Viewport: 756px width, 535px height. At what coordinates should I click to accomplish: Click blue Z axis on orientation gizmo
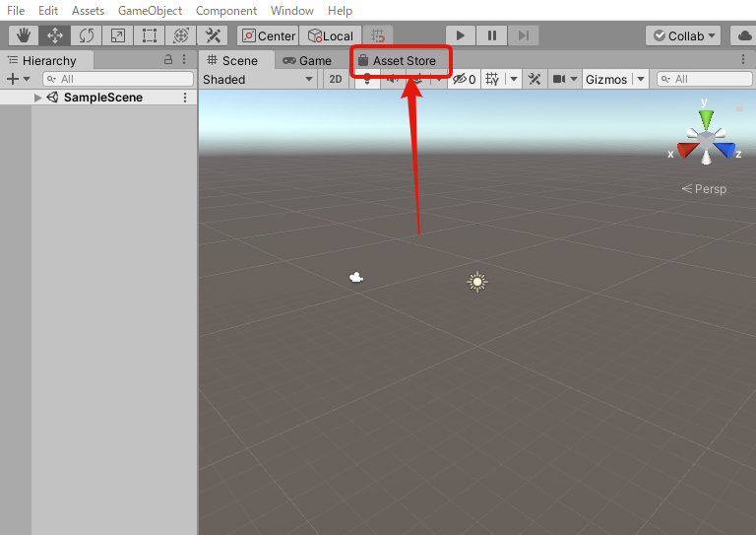click(x=724, y=150)
